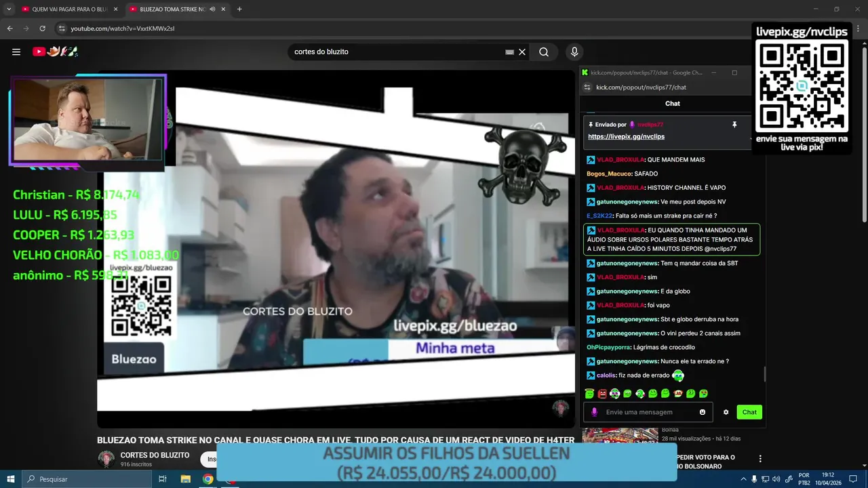Switch to 'QUEM VAI PAGAR PARA O BLU' tab
Viewport: 868px width, 488px height.
coord(69,9)
